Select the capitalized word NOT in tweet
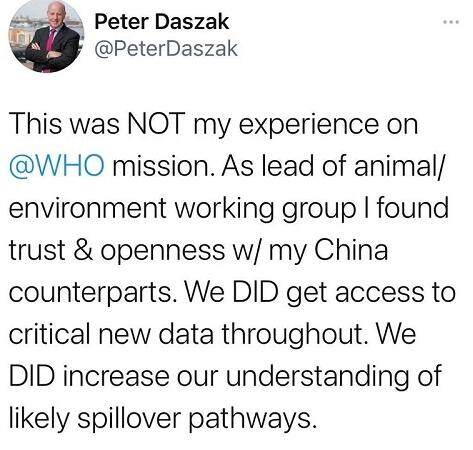Screen dimensions: 473x450 (156, 124)
